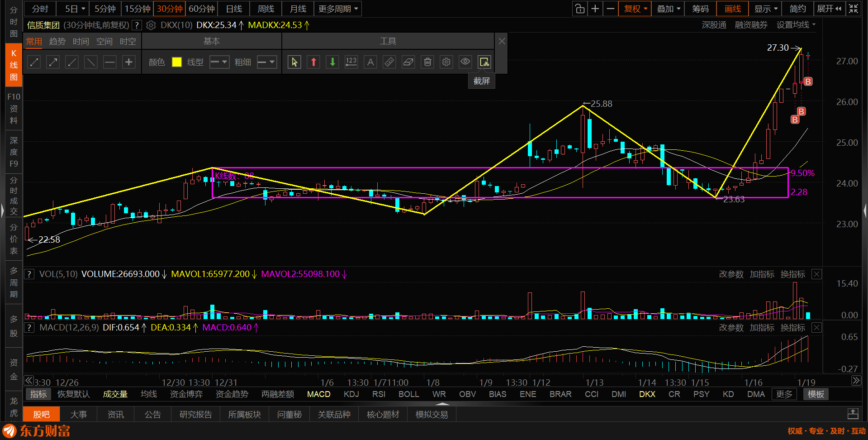Toggle the 模板 template button
This screenshot has height=440, width=868.
click(x=816, y=394)
